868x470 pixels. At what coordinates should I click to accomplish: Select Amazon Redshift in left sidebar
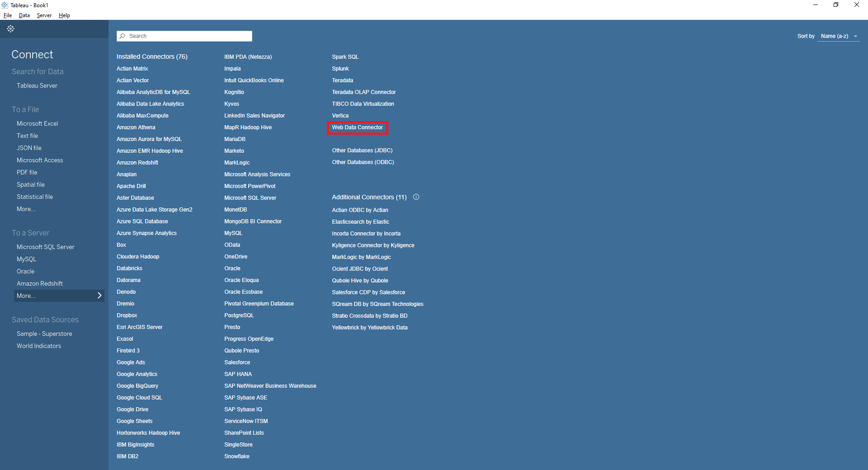coord(40,283)
